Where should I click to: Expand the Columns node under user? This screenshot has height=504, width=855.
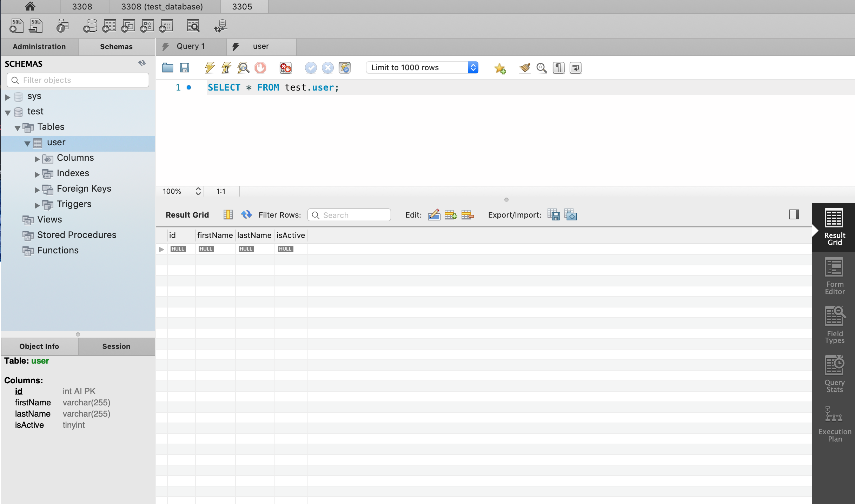37,159
